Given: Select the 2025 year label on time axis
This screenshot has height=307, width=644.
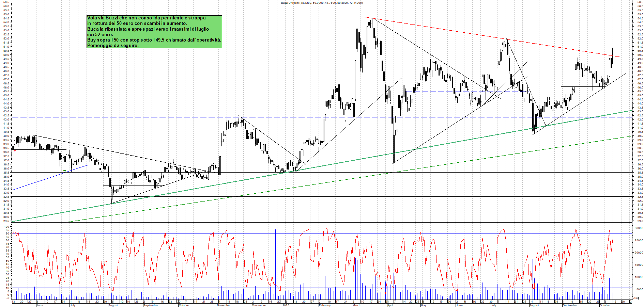Looking at the screenshot, I should pos(286,305).
